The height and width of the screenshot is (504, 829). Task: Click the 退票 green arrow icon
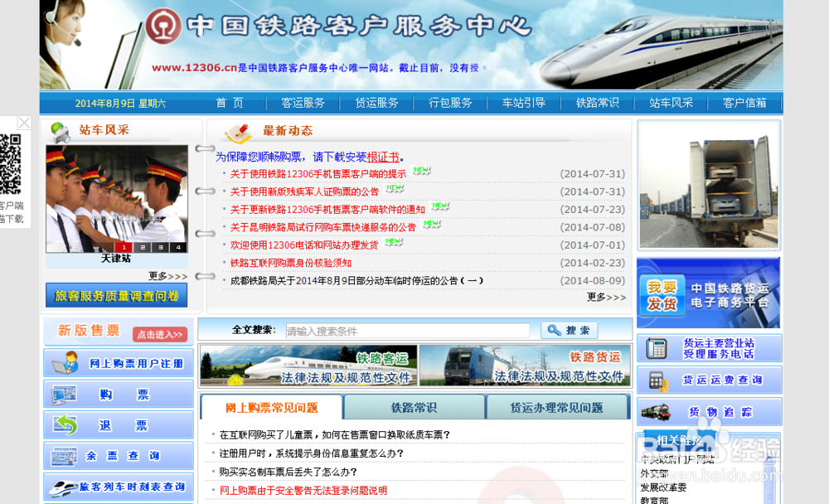(x=65, y=424)
